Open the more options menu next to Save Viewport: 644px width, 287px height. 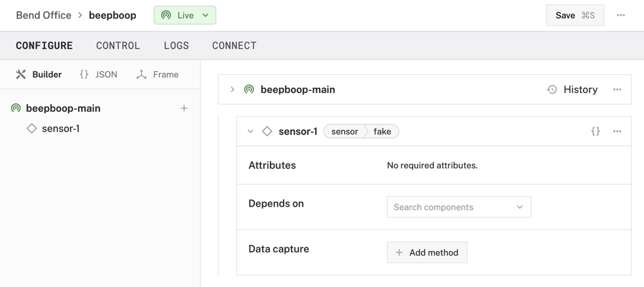(621, 15)
